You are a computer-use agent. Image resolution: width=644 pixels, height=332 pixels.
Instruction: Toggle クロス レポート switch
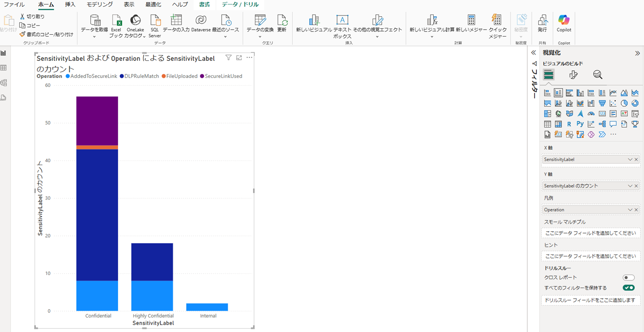tap(628, 277)
